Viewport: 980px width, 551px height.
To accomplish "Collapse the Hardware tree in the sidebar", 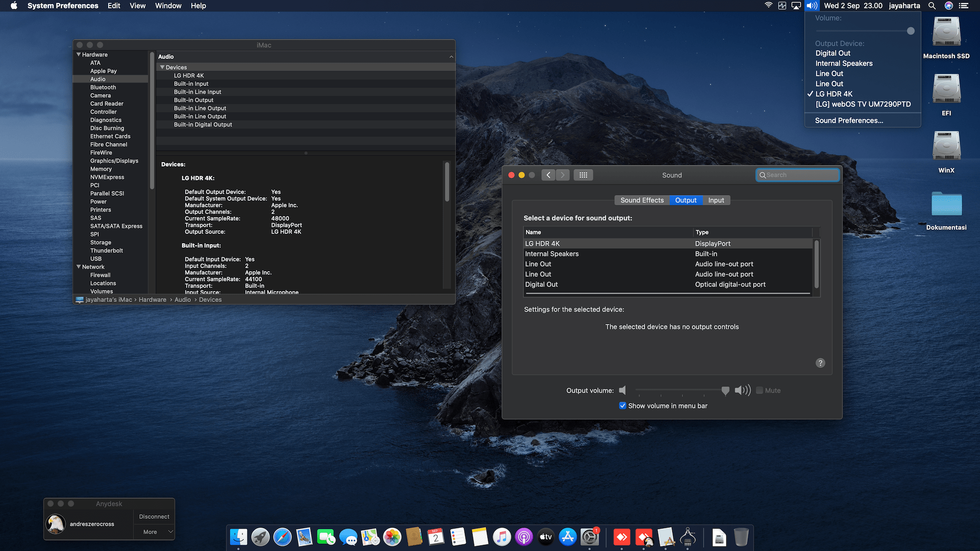I will (x=79, y=54).
